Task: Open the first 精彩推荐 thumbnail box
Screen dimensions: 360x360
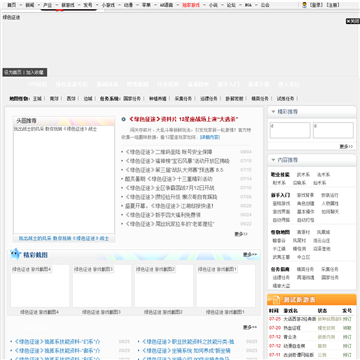Action: (x=290, y=130)
